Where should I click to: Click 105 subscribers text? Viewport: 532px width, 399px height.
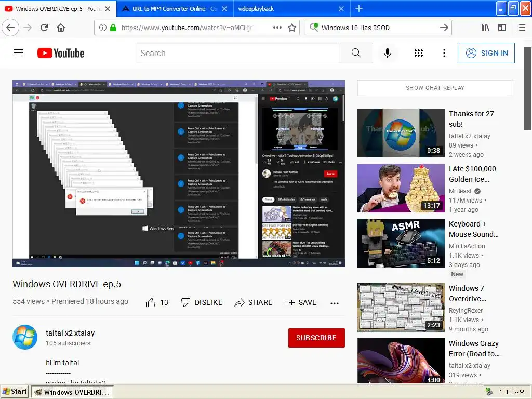tap(68, 343)
